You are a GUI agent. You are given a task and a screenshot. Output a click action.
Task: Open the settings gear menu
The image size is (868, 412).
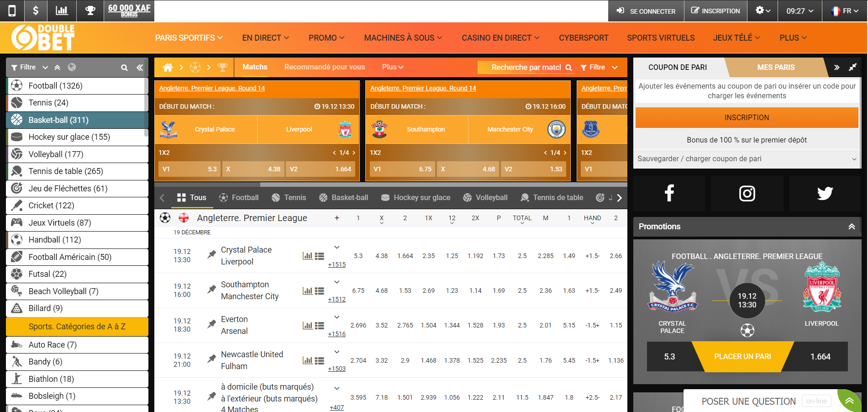[x=763, y=11]
